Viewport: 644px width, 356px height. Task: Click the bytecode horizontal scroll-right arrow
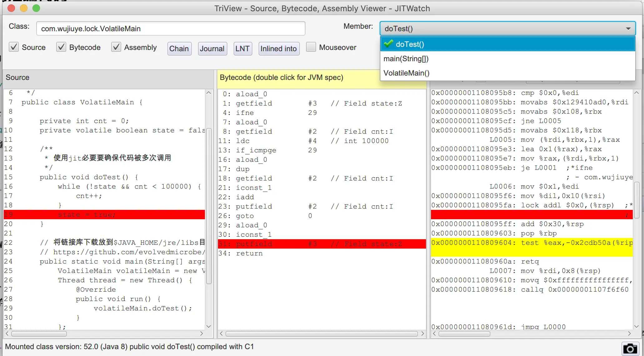point(423,334)
